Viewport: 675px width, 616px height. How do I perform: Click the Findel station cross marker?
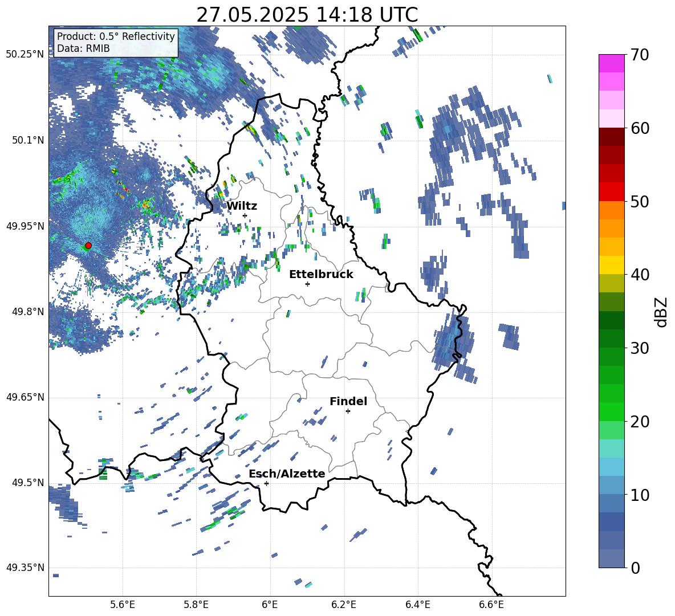[348, 411]
